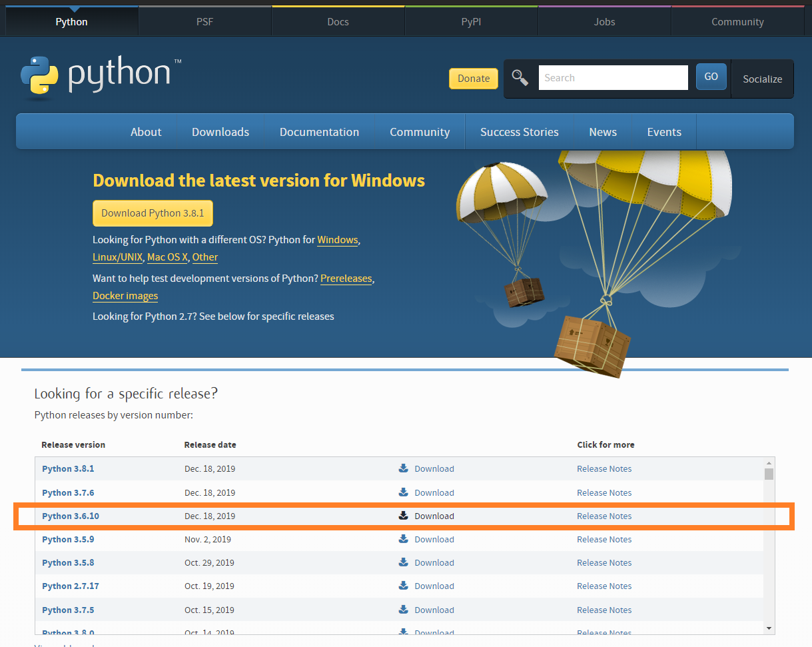Viewport: 812px width, 647px height.
Task: Follow the Mac OS X link
Action: (x=167, y=257)
